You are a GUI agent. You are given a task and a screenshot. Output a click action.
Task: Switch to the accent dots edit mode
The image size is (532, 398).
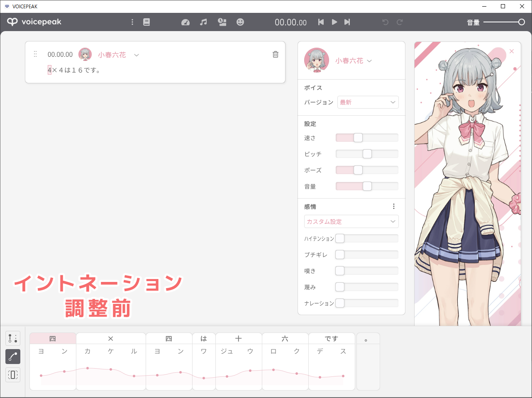pos(13,338)
